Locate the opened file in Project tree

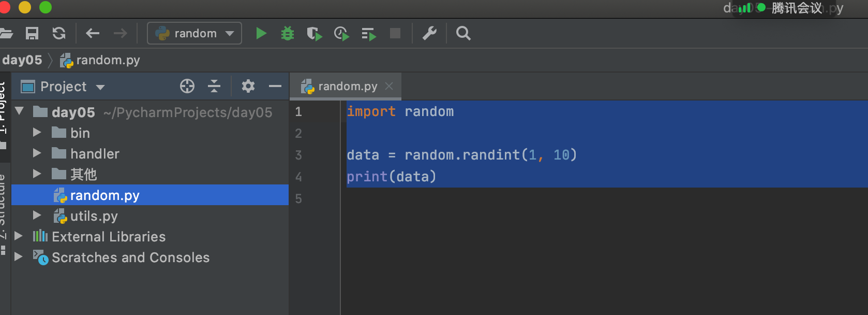[x=187, y=87]
